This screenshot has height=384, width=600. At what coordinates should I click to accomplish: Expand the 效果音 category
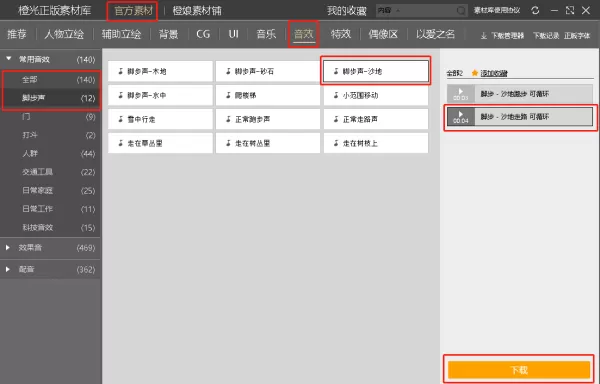point(8,247)
